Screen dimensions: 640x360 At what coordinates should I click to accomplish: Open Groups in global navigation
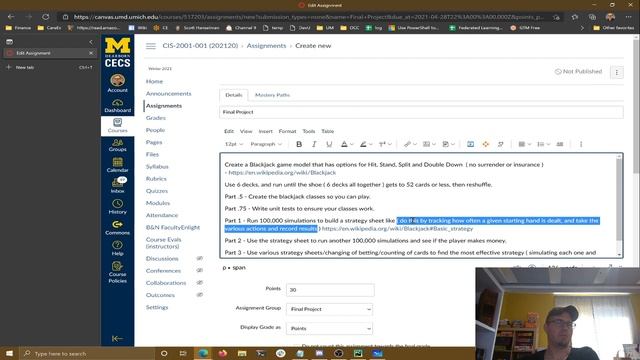pos(118,145)
